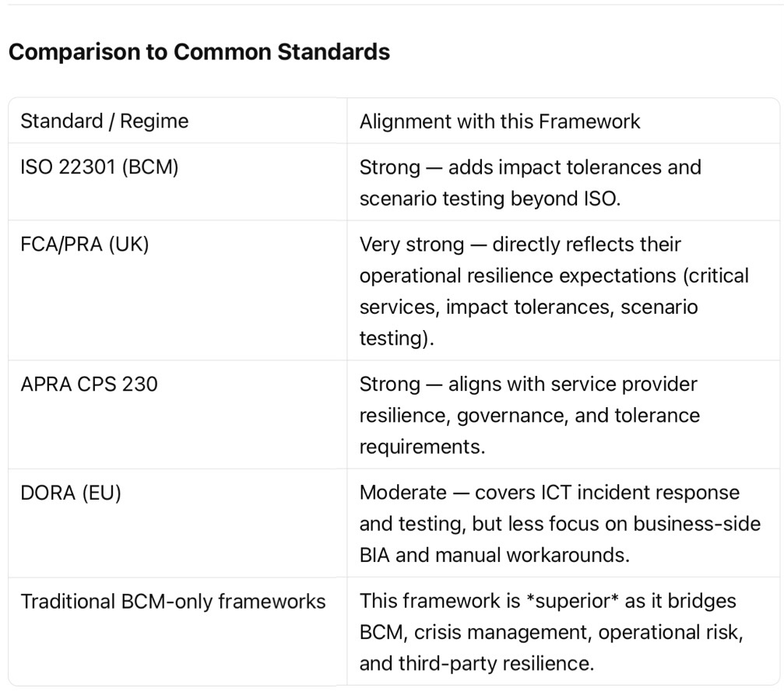
Task: Click the 'BIA and manual workarounds.' text line
Action: [494, 555]
